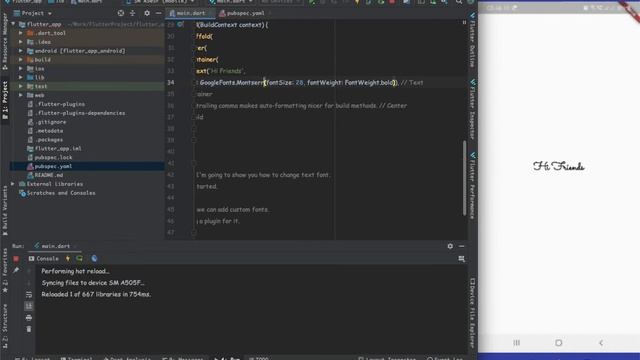
Task: Locate current file in Project view target icon
Action: (x=121, y=13)
